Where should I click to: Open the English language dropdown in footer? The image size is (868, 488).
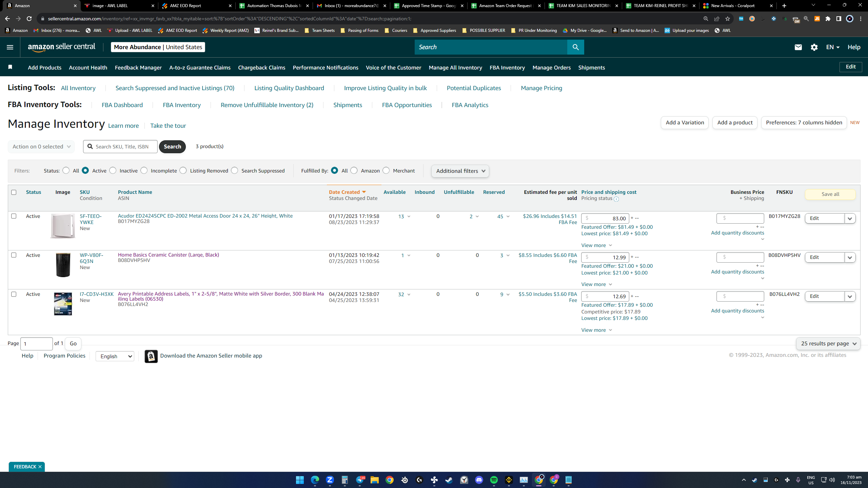tap(115, 356)
